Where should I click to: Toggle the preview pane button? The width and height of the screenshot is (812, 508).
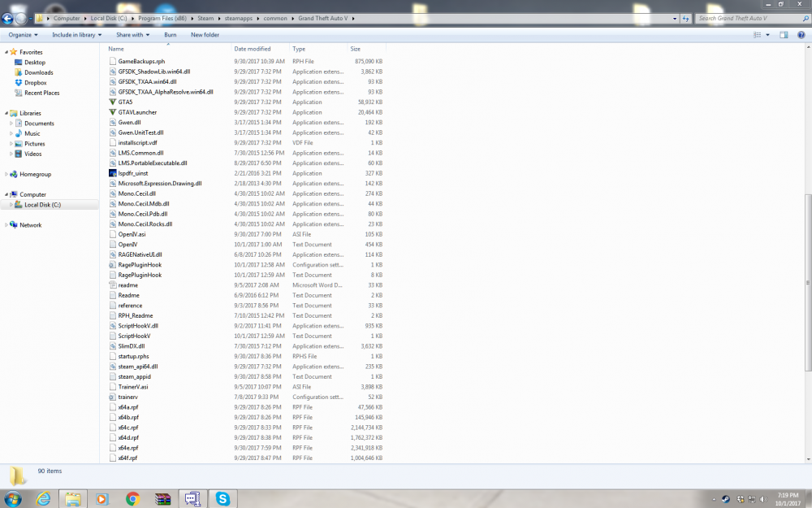pos(784,35)
